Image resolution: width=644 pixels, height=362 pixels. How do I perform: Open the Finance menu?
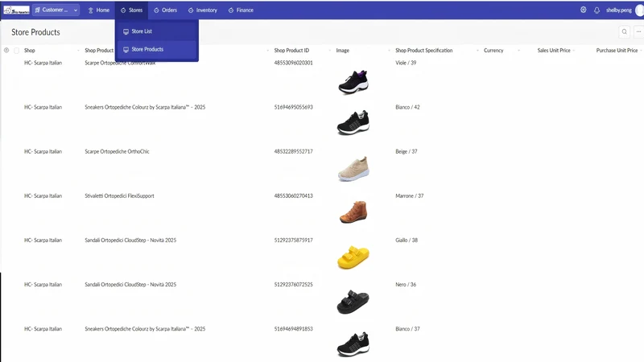[x=241, y=10]
